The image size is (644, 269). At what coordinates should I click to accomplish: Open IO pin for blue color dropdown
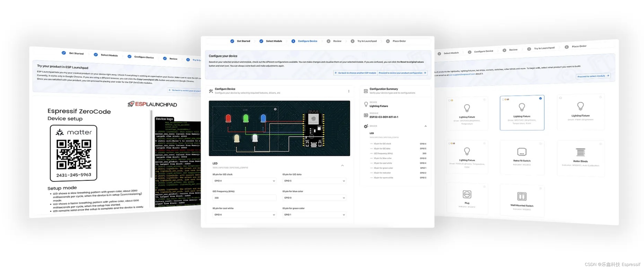click(314, 198)
